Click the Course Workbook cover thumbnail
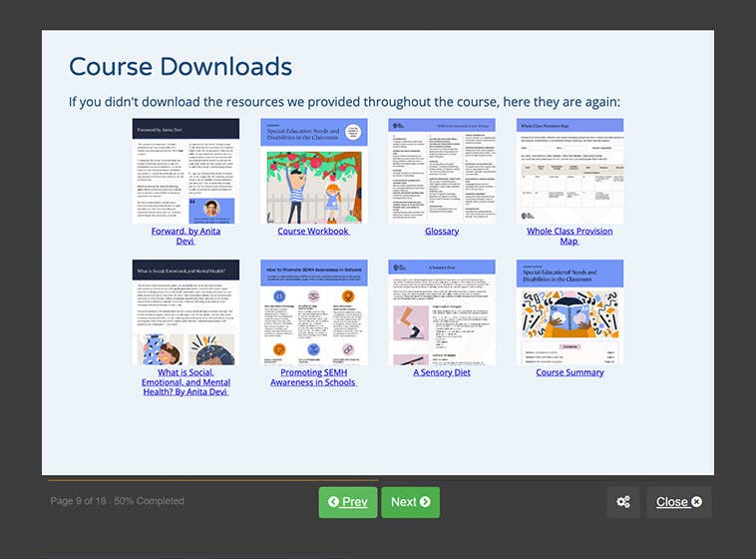This screenshot has height=559, width=756. click(x=313, y=171)
